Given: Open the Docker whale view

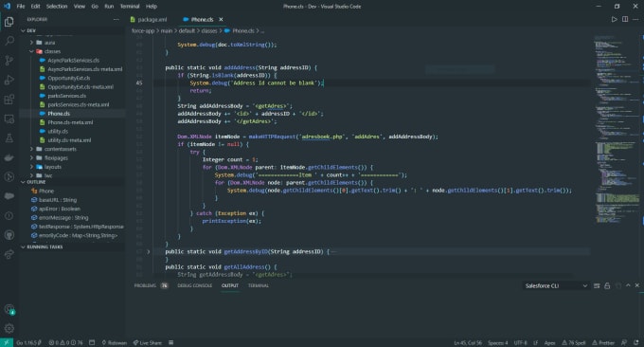Looking at the screenshot, I should tap(9, 158).
